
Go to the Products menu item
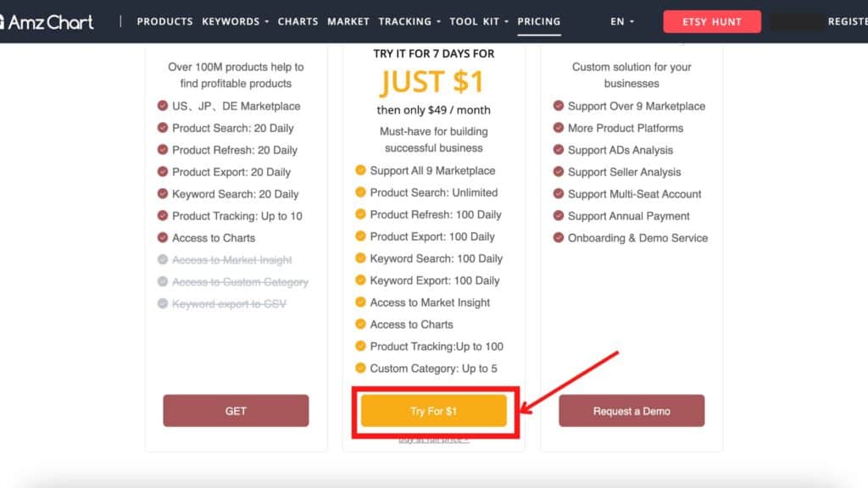pos(164,21)
